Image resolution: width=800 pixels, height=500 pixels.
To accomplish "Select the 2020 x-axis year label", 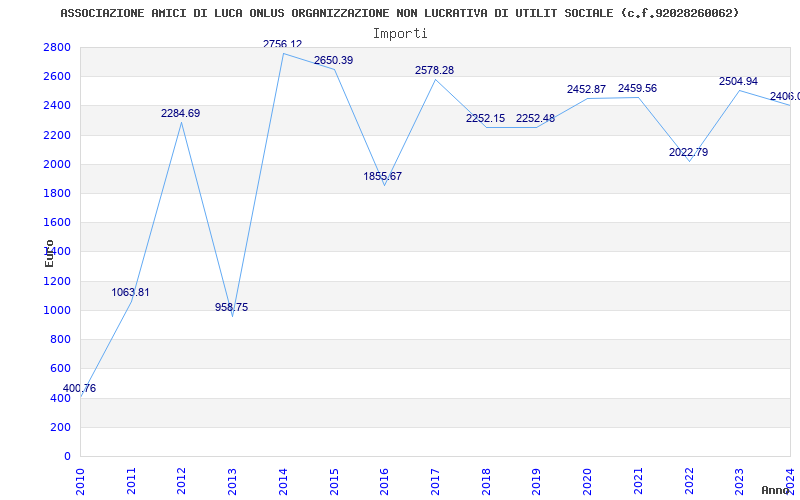I will click(587, 482).
